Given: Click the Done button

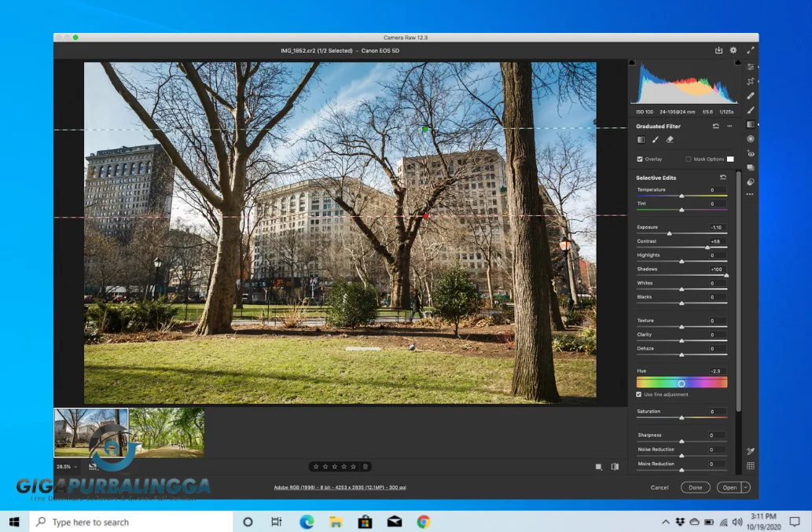Looking at the screenshot, I should 695,487.
